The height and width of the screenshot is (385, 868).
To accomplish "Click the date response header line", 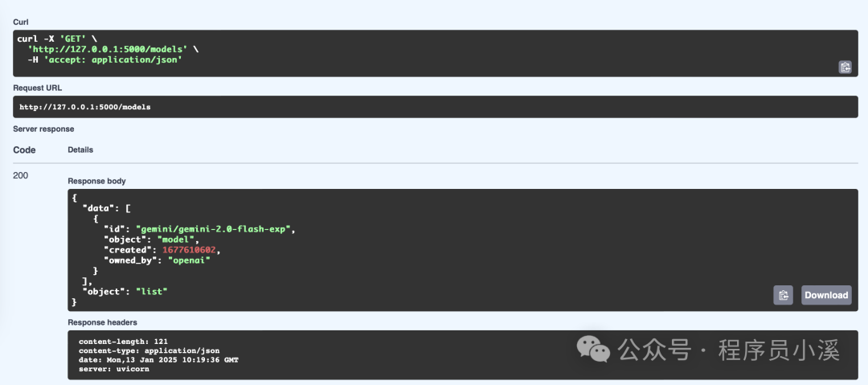I will pos(158,360).
